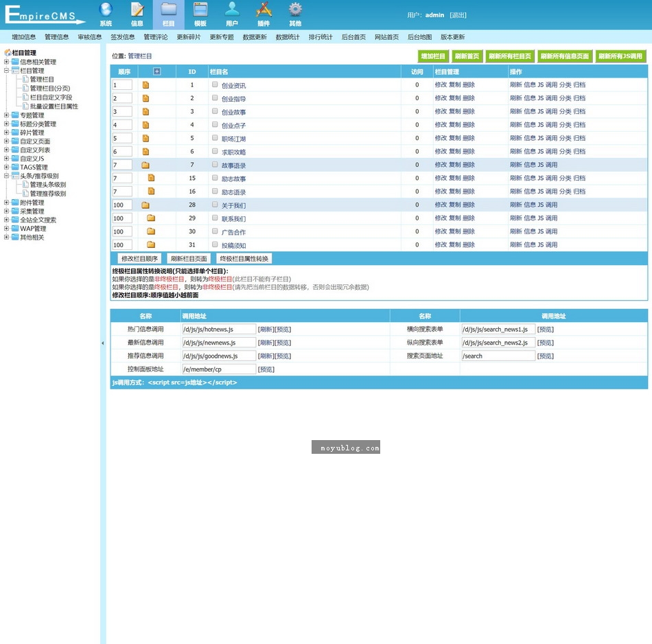652x644 pixels.
Task: Open the 后台地图 menu item
Action: [419, 37]
